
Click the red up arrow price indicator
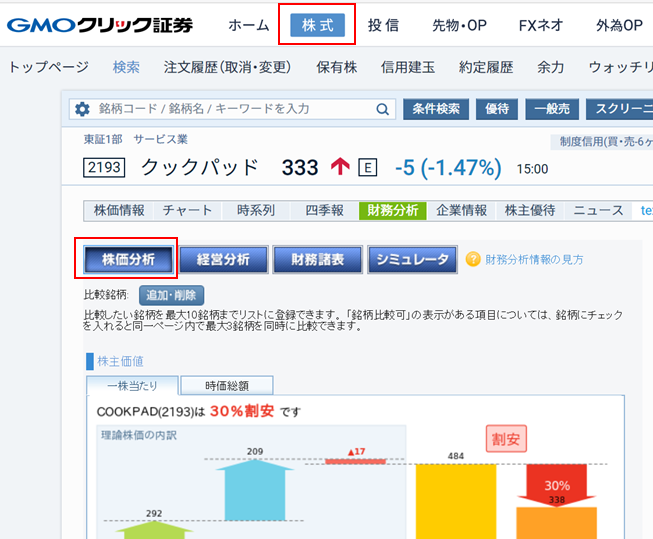tap(340, 166)
